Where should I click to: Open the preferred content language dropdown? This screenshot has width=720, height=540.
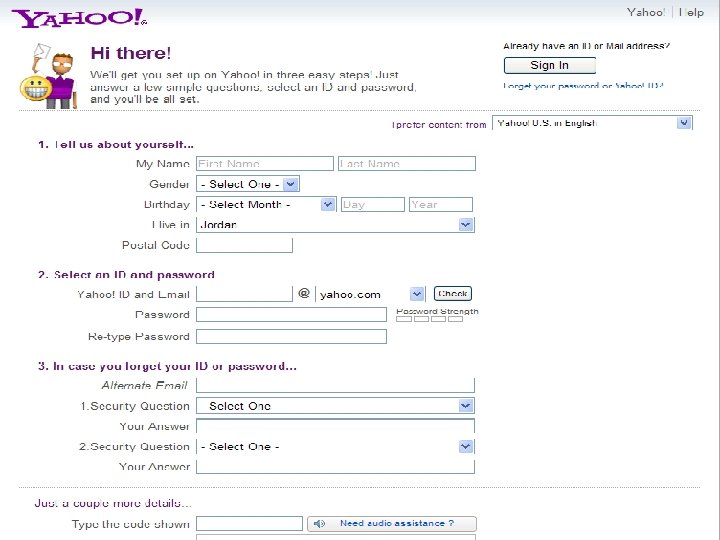(592, 123)
